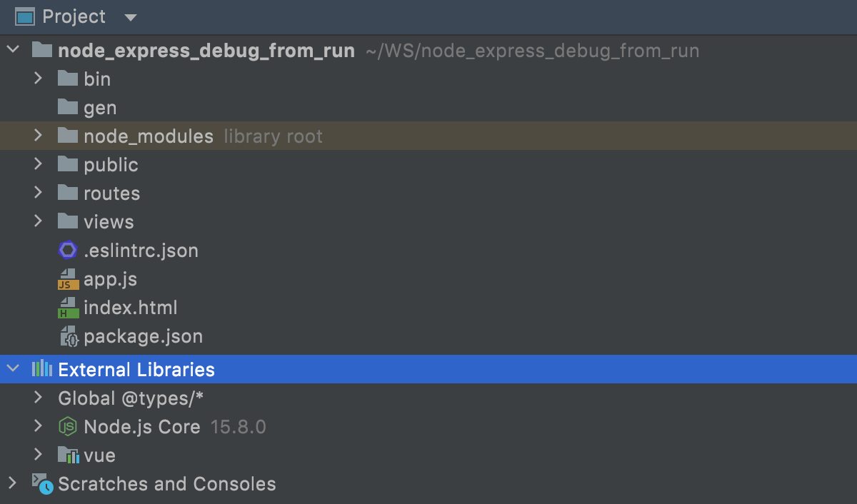This screenshot has width=857, height=504.
Task: Collapse the node_express_debug_from_run project root
Action: (12, 50)
